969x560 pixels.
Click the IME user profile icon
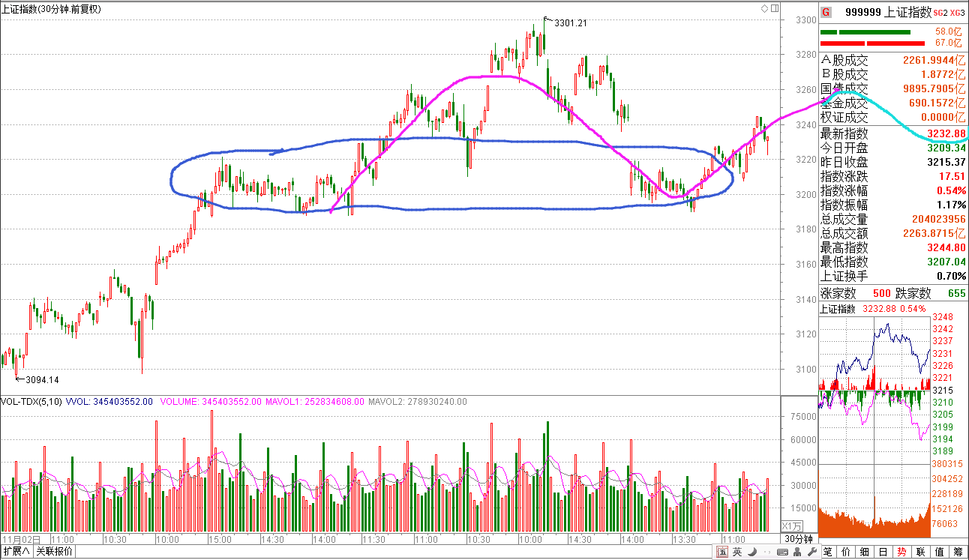797,553
